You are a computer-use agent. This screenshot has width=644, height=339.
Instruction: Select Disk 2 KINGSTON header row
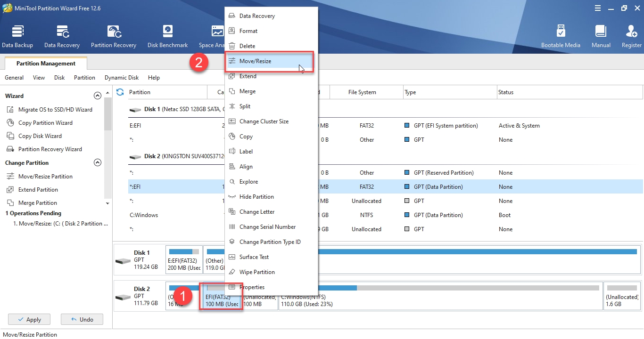click(386, 156)
